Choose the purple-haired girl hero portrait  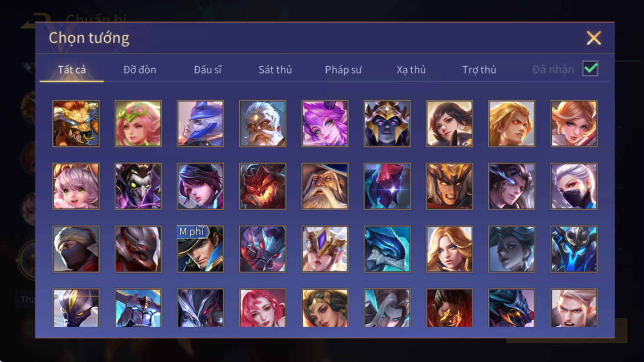click(325, 124)
